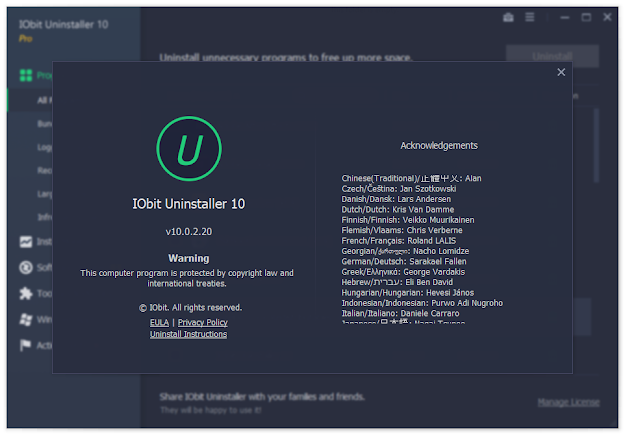The image size is (625, 435).
Task: Click the Indonesian translator Purwo Adi Nugroho line
Action: [422, 303]
